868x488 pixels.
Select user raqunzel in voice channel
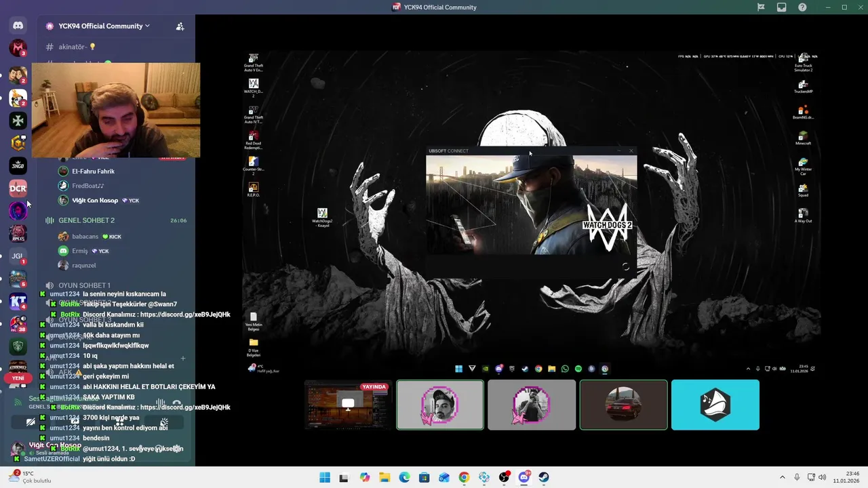click(x=83, y=266)
